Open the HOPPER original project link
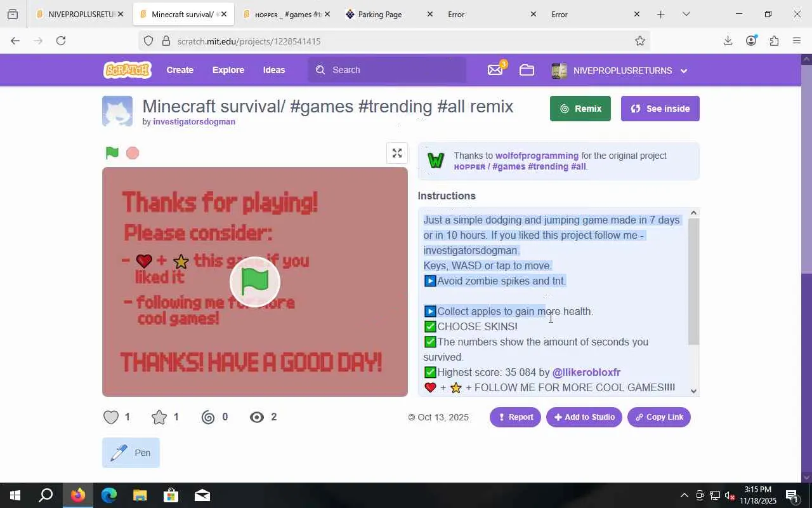The width and height of the screenshot is (812, 508). 520,166
